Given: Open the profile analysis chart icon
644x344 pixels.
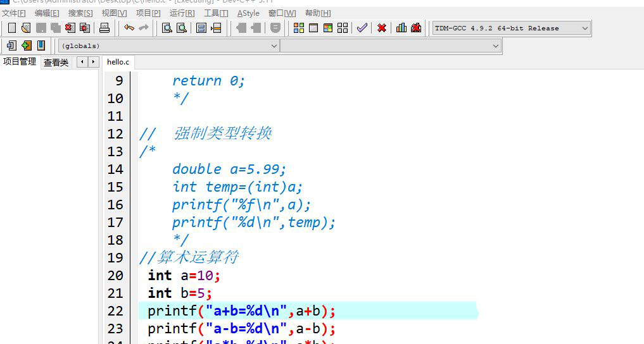Looking at the screenshot, I should click(x=401, y=28).
